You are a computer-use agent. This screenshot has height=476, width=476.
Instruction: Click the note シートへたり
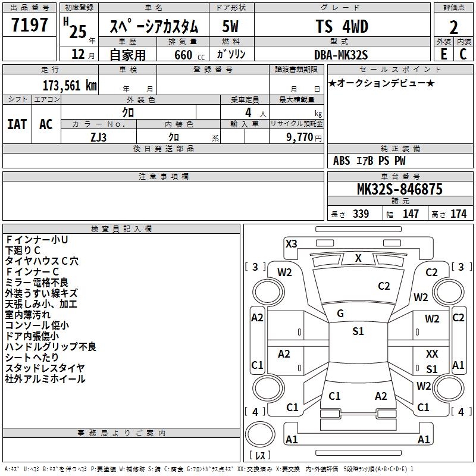(x=32, y=358)
